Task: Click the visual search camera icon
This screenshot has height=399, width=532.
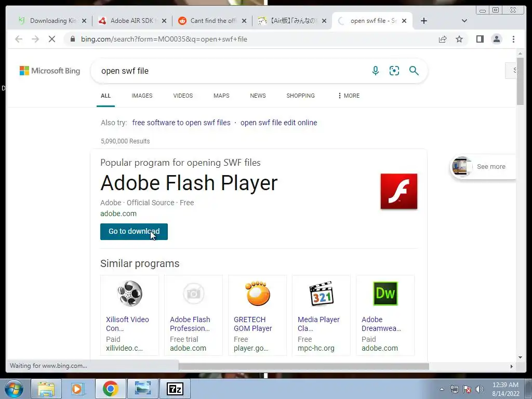Action: click(x=394, y=71)
